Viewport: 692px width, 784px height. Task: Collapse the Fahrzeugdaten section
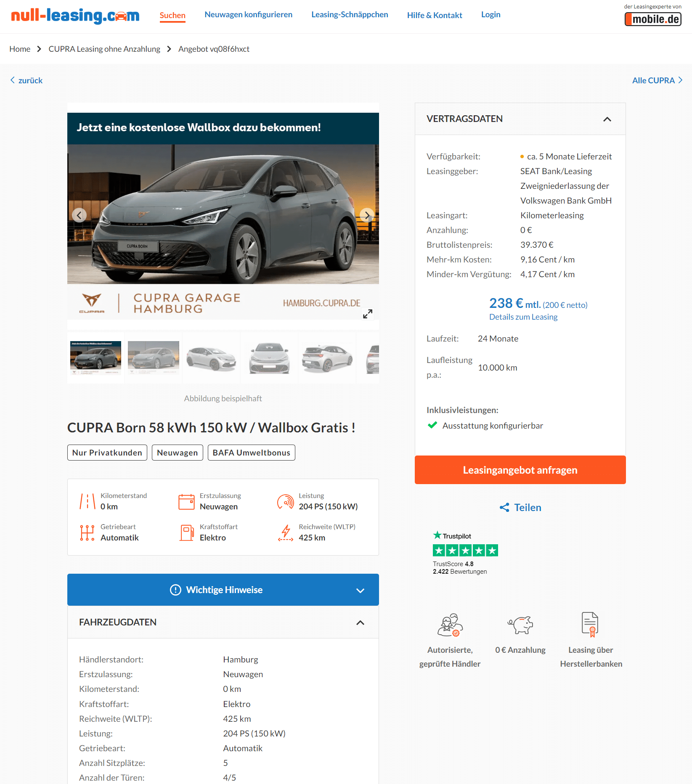[x=360, y=622]
